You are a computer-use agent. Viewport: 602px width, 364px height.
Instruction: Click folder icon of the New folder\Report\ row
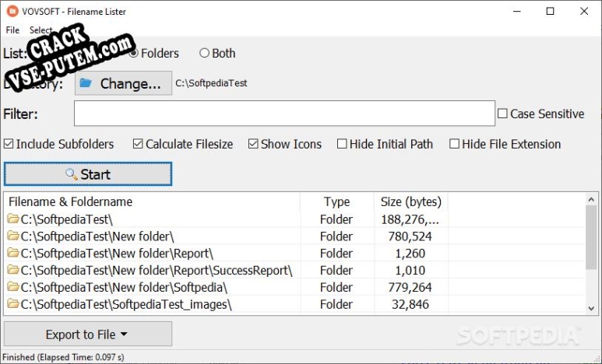pyautogui.click(x=13, y=253)
